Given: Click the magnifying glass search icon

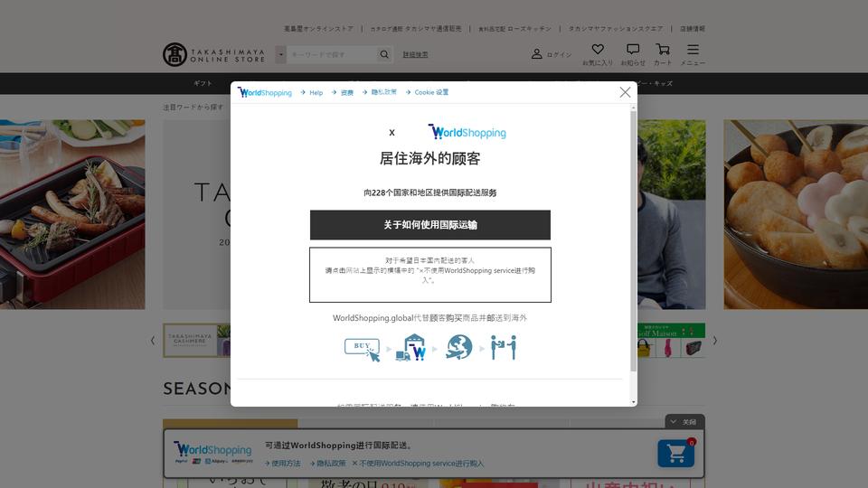Looking at the screenshot, I should [x=384, y=54].
